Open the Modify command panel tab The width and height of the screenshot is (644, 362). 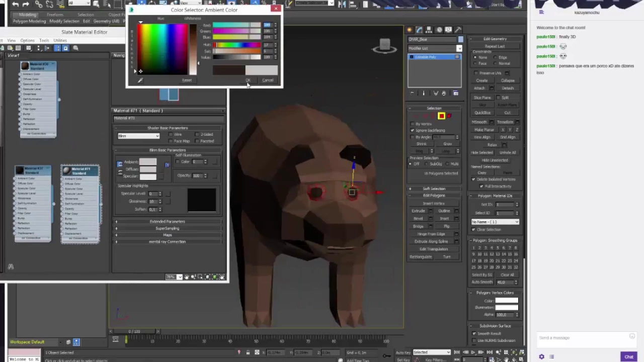[419, 30]
